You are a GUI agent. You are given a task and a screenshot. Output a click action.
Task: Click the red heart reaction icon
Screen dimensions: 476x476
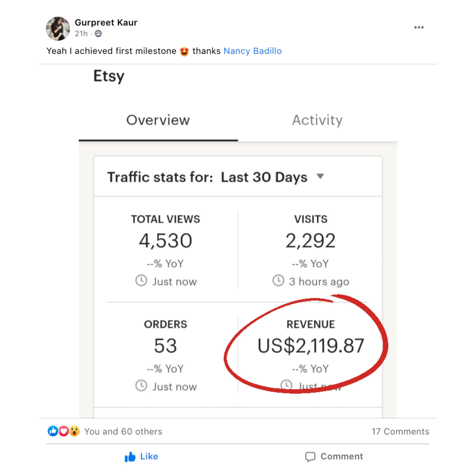(64, 431)
